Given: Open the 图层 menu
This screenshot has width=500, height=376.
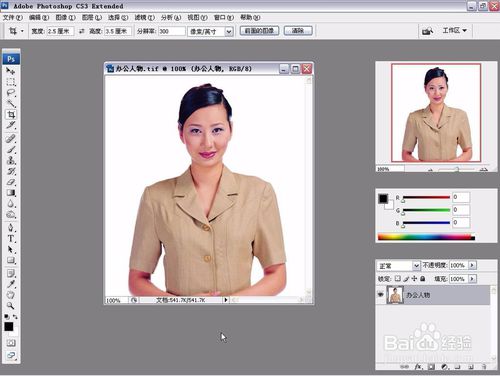Looking at the screenshot, I should click(92, 17).
